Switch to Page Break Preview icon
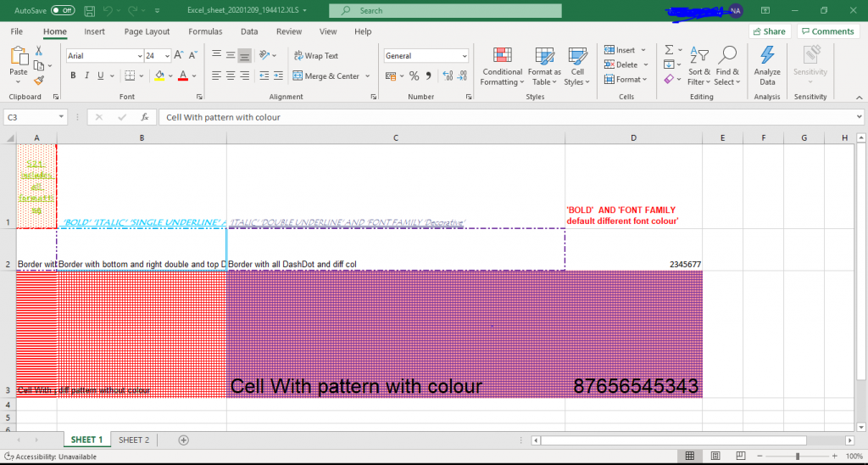 coord(741,456)
